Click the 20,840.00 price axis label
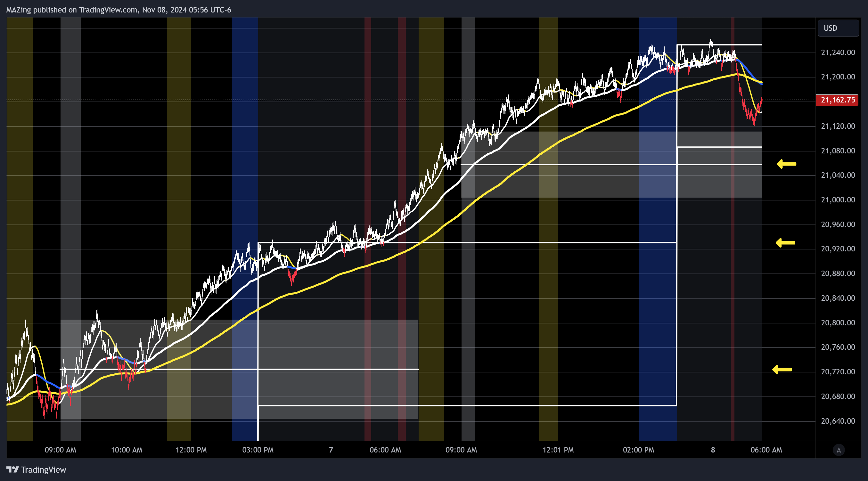868x481 pixels. [838, 298]
